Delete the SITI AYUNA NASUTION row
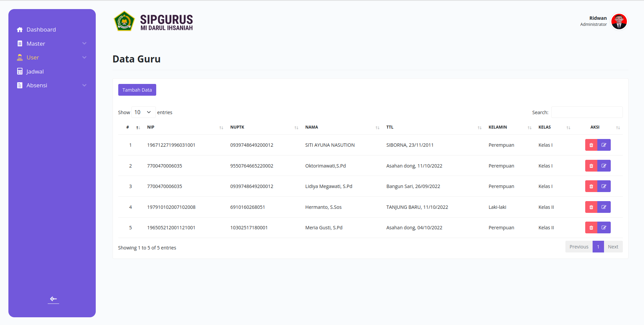This screenshot has height=325, width=644. pyautogui.click(x=591, y=145)
